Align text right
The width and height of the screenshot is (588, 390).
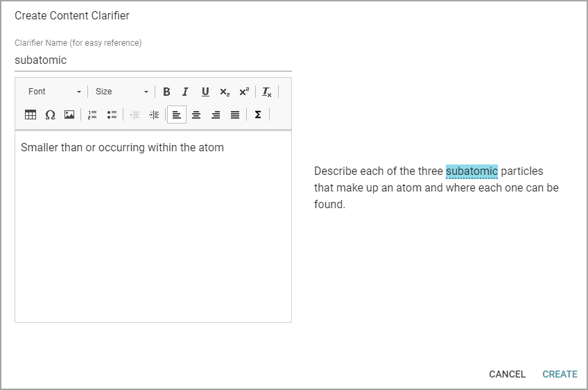tap(216, 115)
